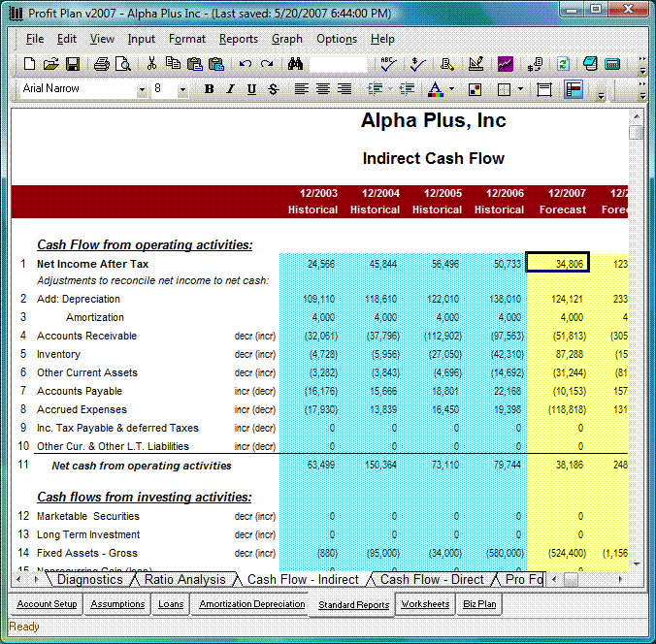
Task: Click the freeze panes table icon
Action: click(x=543, y=89)
